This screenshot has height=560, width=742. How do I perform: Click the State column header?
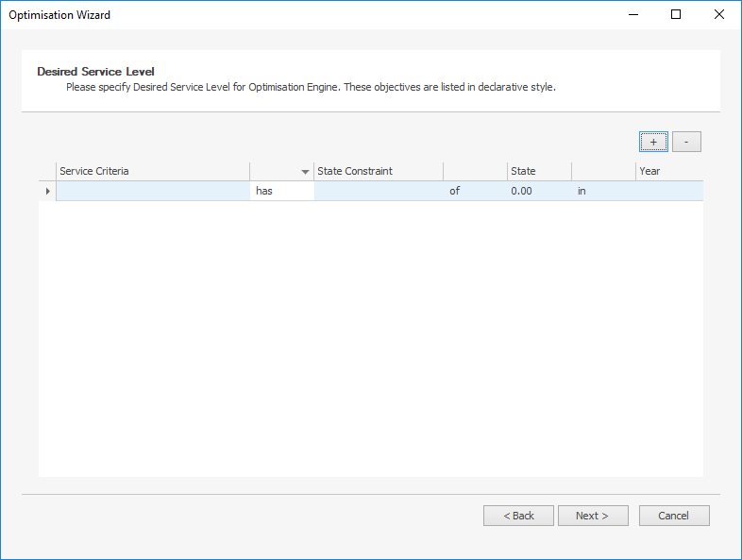click(x=539, y=171)
